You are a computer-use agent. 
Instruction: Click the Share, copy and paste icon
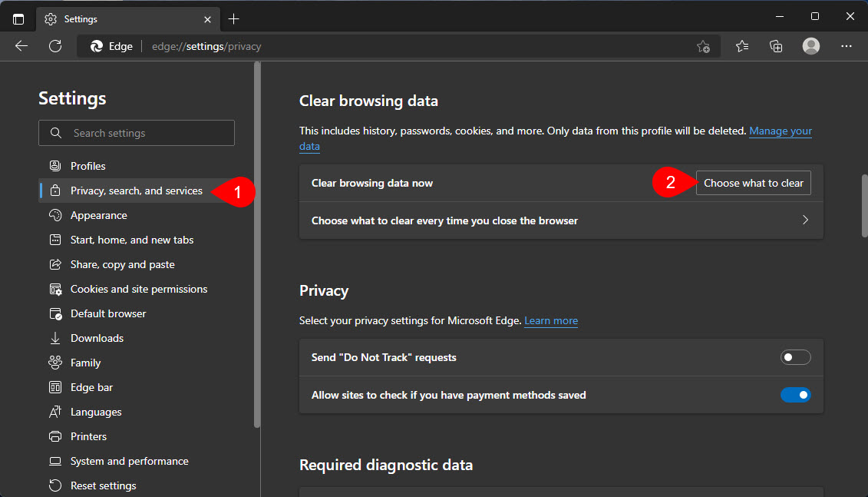click(x=55, y=264)
